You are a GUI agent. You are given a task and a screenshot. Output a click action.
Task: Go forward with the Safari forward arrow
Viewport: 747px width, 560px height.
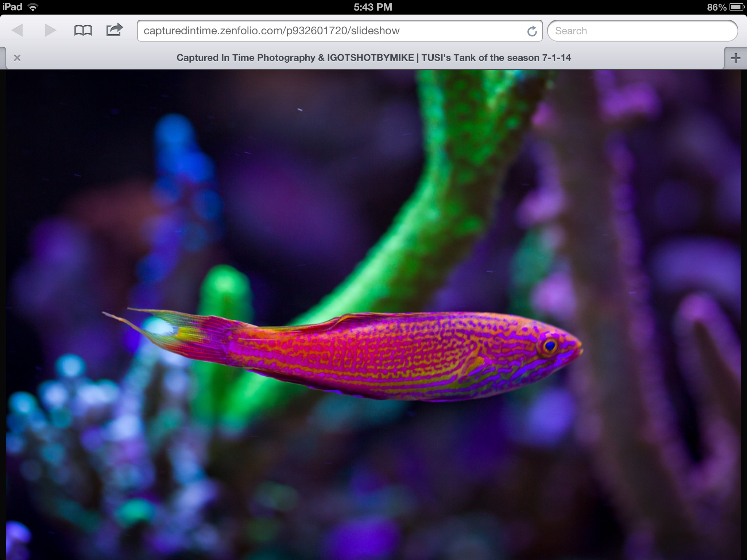(50, 30)
